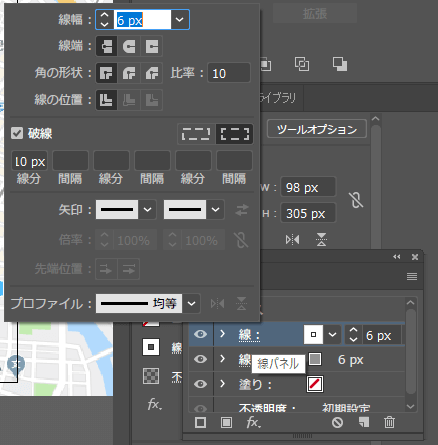
Task: Click the Appearance panel scrollbar
Action: 411,352
